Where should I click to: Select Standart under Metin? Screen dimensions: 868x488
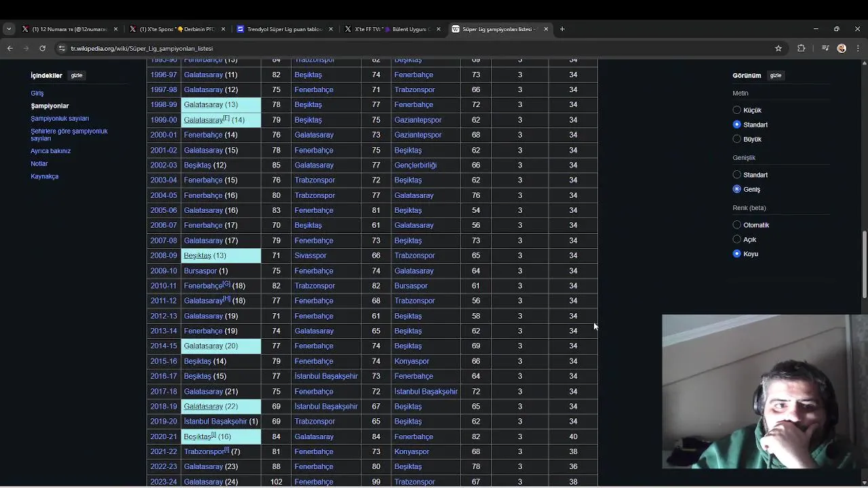tap(737, 125)
